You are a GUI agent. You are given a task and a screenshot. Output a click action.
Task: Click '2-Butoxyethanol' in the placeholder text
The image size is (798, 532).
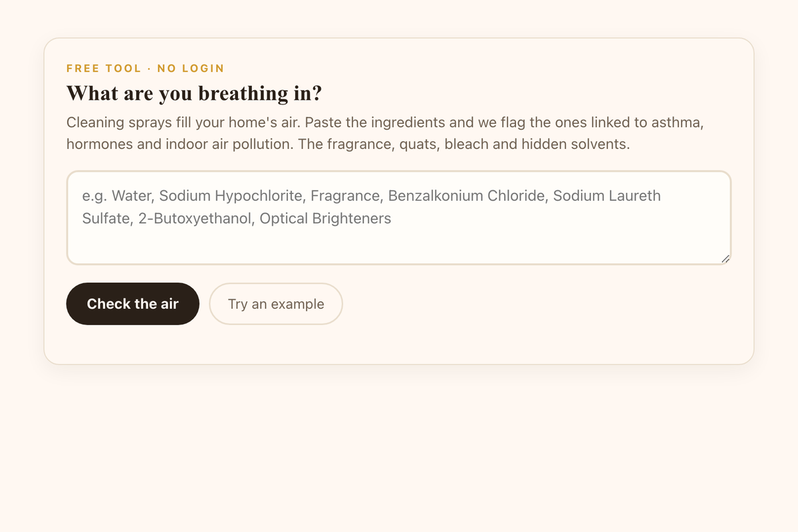pyautogui.click(x=195, y=218)
